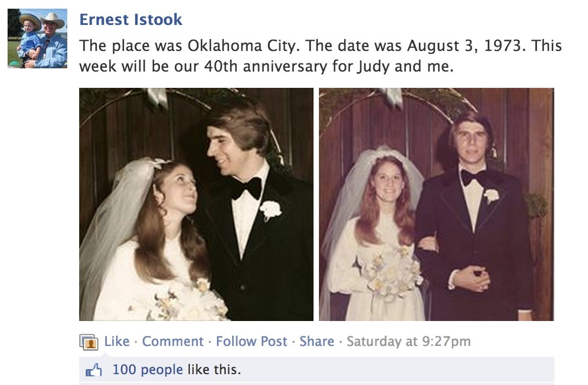Viewport: 588px width, 385px height.
Task: Click the bride's bouquet in the right photo
Action: point(392,272)
